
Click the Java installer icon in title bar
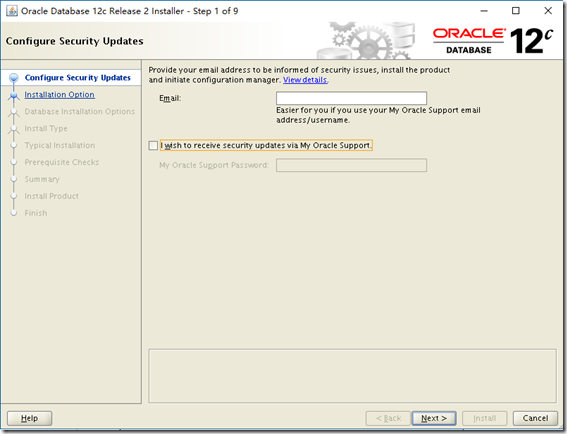click(12, 11)
